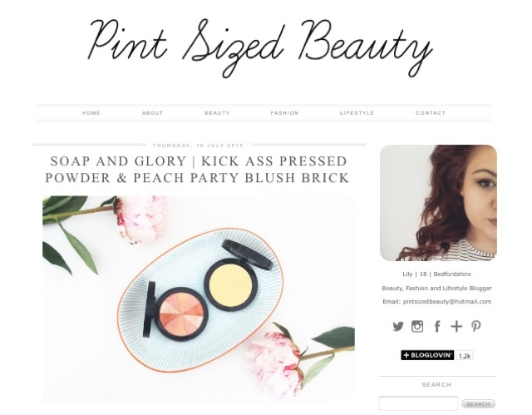Click the blogger profile portrait
532x415 pixels.
click(438, 203)
